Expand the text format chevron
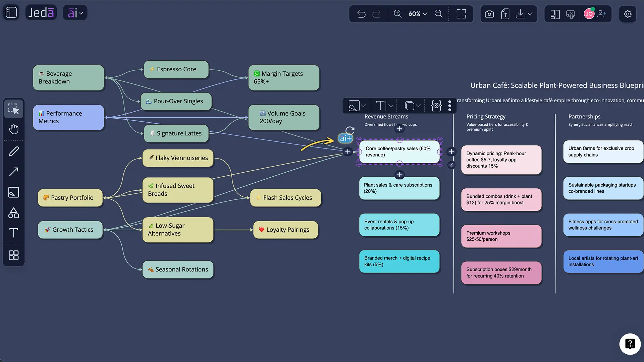644x362 pixels. tap(391, 106)
